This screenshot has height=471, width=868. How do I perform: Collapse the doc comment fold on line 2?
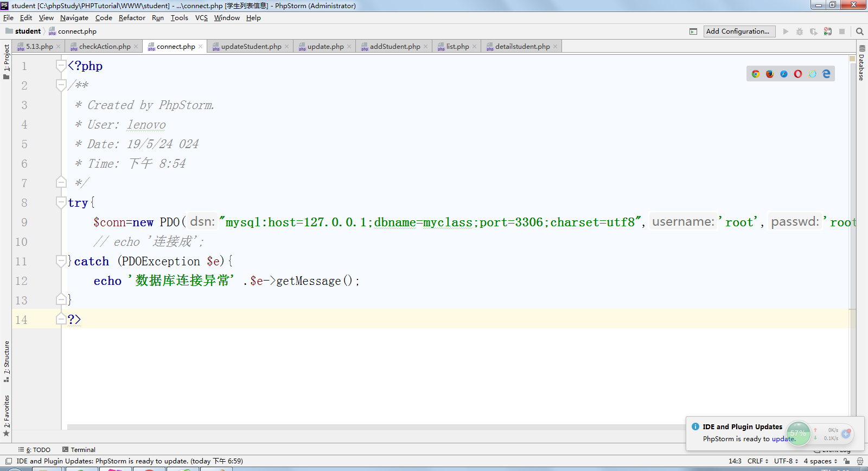[x=61, y=85]
